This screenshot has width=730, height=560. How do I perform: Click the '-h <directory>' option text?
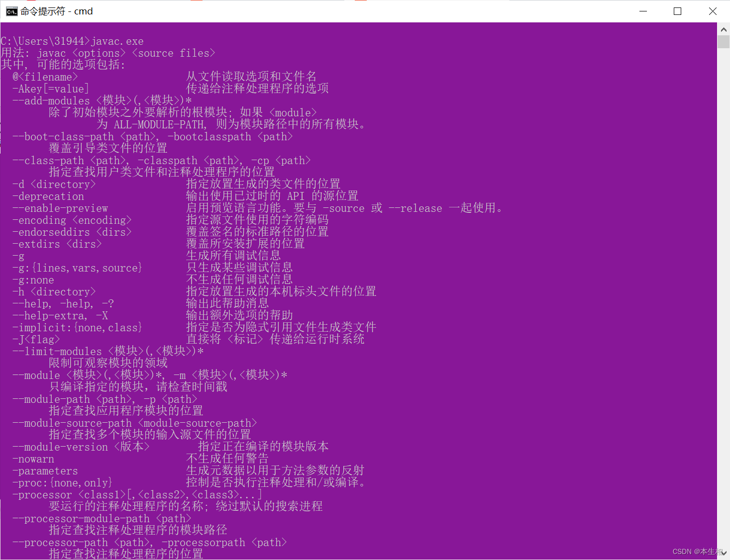[54, 292]
